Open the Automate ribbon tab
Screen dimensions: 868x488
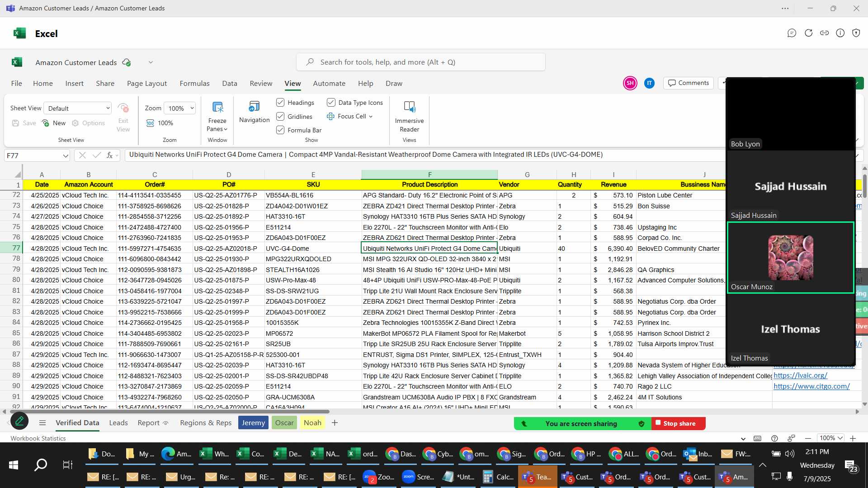pos(329,84)
